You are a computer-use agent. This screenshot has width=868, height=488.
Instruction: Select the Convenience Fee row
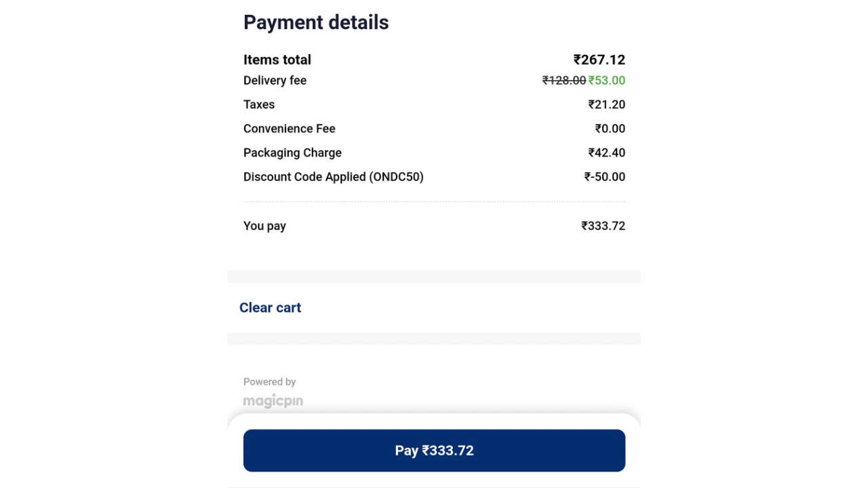tap(434, 128)
